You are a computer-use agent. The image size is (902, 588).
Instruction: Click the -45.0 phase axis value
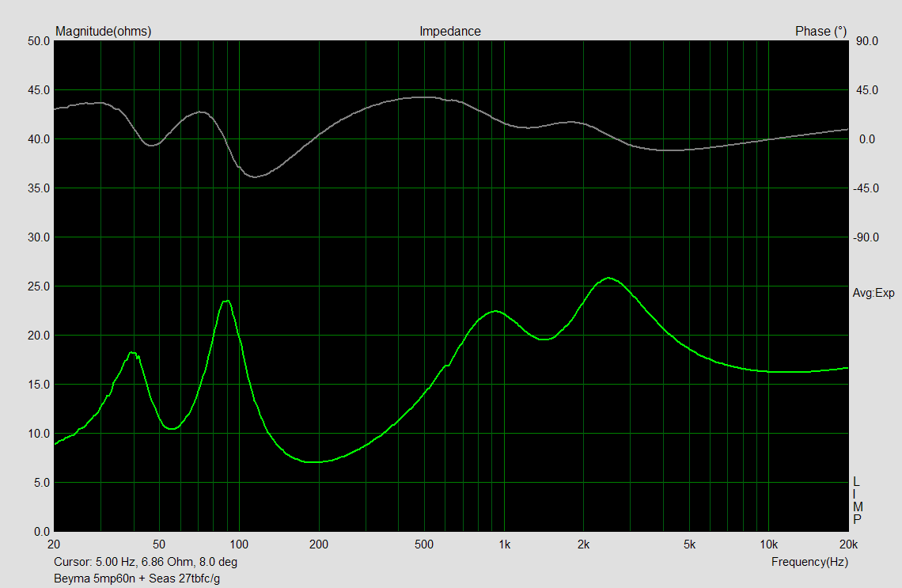click(x=866, y=188)
